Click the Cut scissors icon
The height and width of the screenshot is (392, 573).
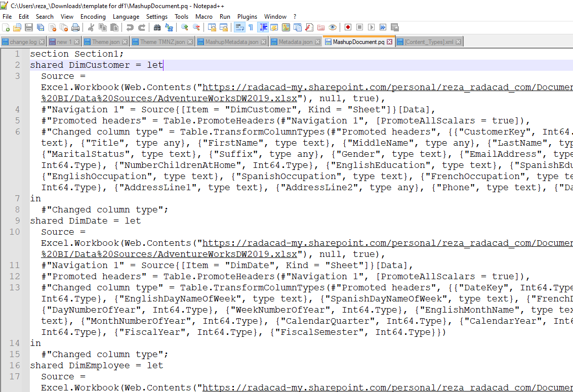point(91,27)
